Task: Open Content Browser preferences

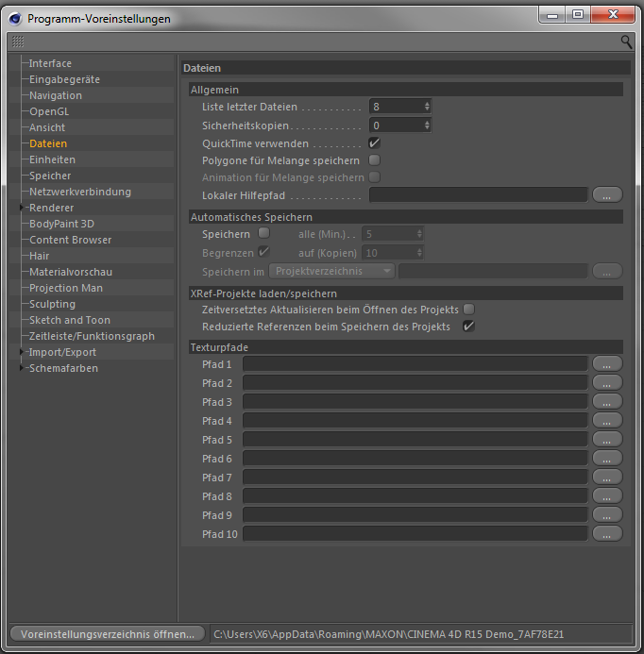Action: [70, 240]
